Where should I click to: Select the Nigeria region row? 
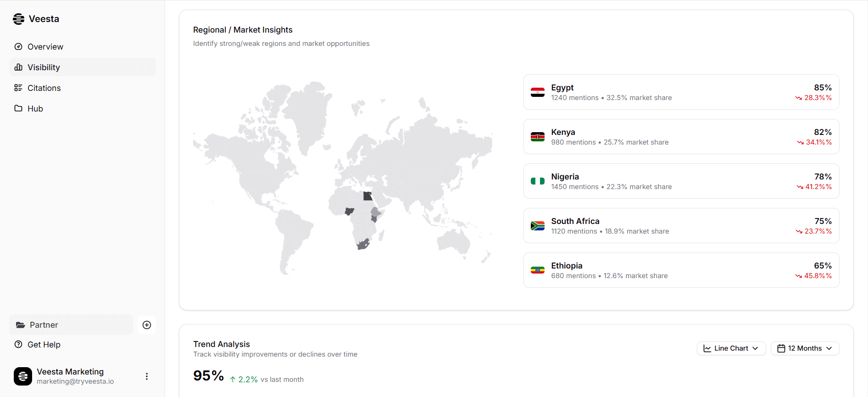(681, 181)
